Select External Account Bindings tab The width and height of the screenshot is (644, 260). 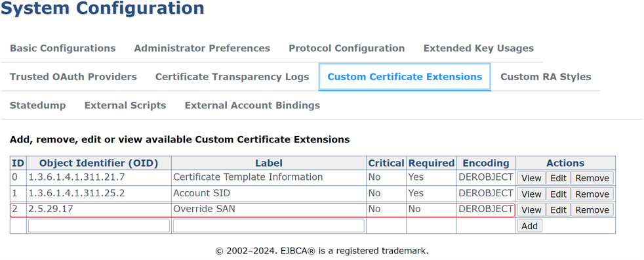point(252,105)
